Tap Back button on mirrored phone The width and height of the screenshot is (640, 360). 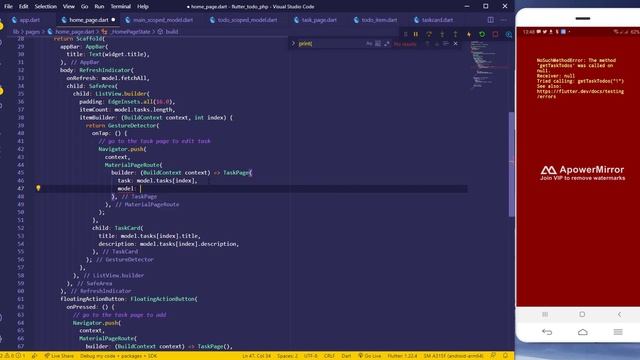click(619, 314)
